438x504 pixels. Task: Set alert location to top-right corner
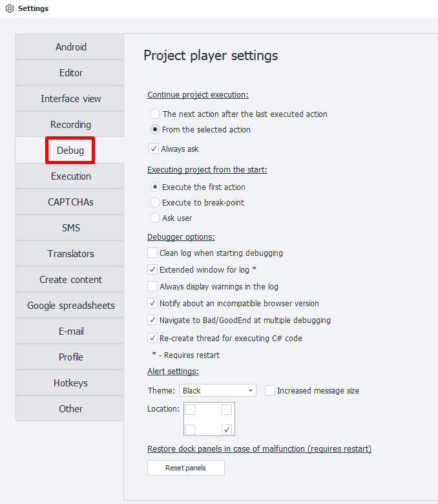pos(227,410)
